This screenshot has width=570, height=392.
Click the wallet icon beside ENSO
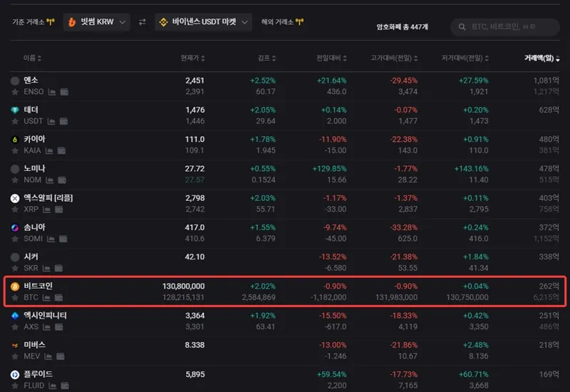64,92
